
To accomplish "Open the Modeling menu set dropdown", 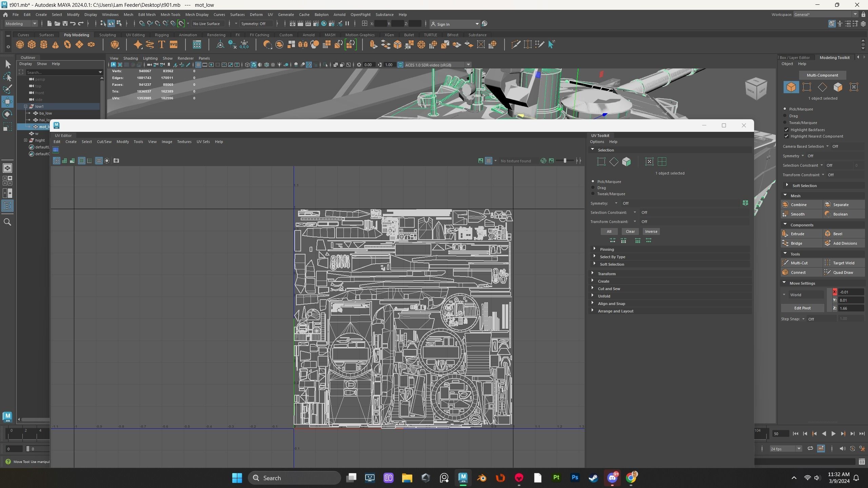I will point(21,24).
